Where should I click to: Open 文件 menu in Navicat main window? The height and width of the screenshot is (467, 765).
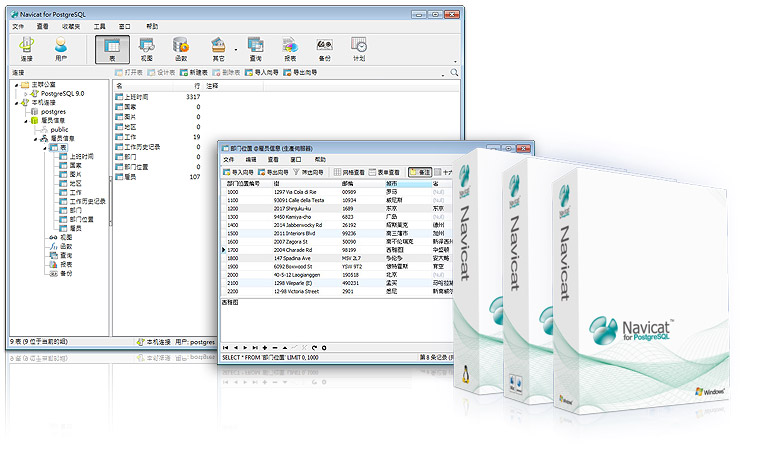coord(18,26)
